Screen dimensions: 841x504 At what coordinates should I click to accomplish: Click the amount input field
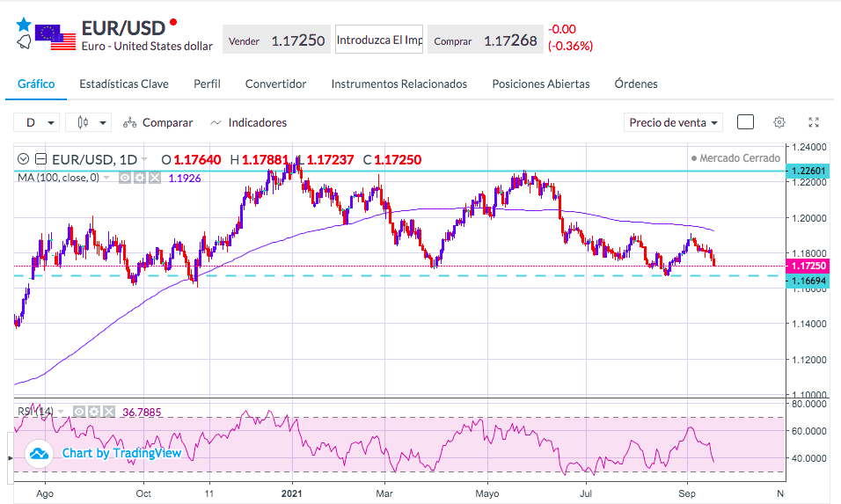[x=379, y=40]
